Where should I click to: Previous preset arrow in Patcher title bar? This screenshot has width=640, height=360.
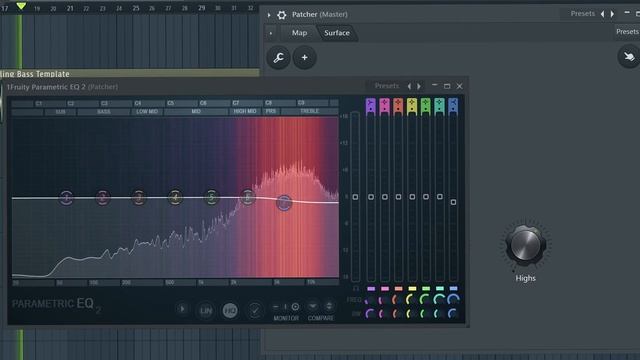[602, 14]
